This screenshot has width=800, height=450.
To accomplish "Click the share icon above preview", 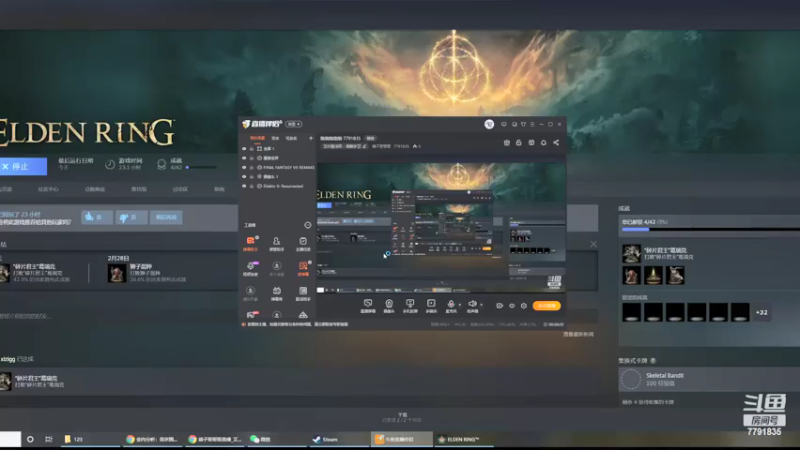I will click(x=556, y=143).
